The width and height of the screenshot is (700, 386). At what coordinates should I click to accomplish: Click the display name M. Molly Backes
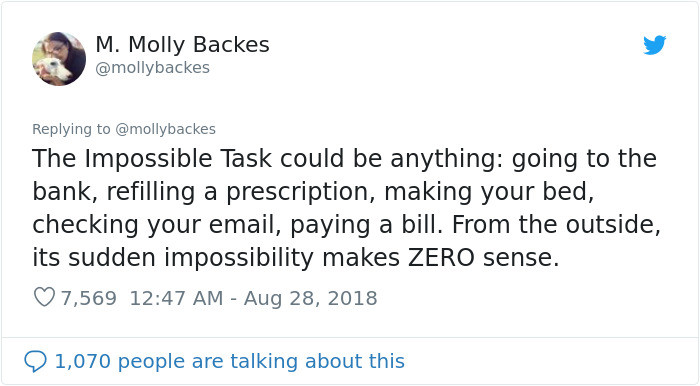[x=182, y=45]
